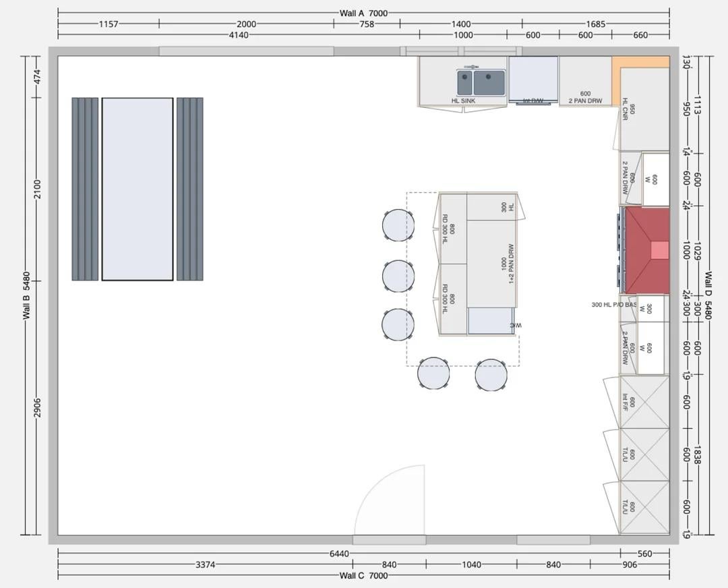
Task: Click the topmost stool beside the island
Action: coord(398,225)
